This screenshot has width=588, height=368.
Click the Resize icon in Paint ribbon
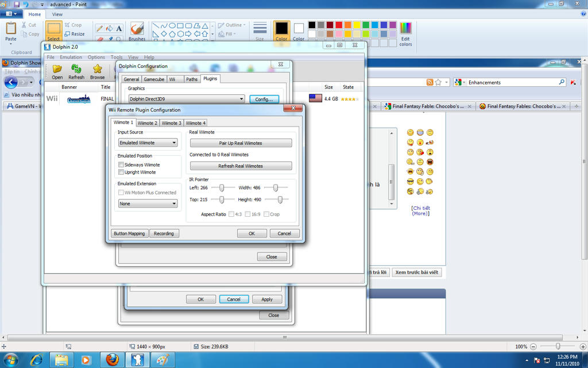[x=68, y=34]
